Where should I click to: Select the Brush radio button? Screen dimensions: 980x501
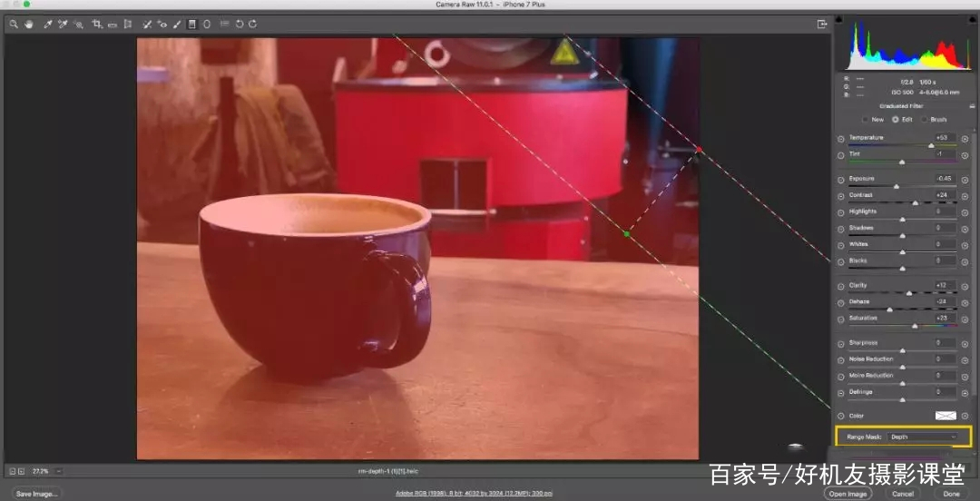point(924,120)
